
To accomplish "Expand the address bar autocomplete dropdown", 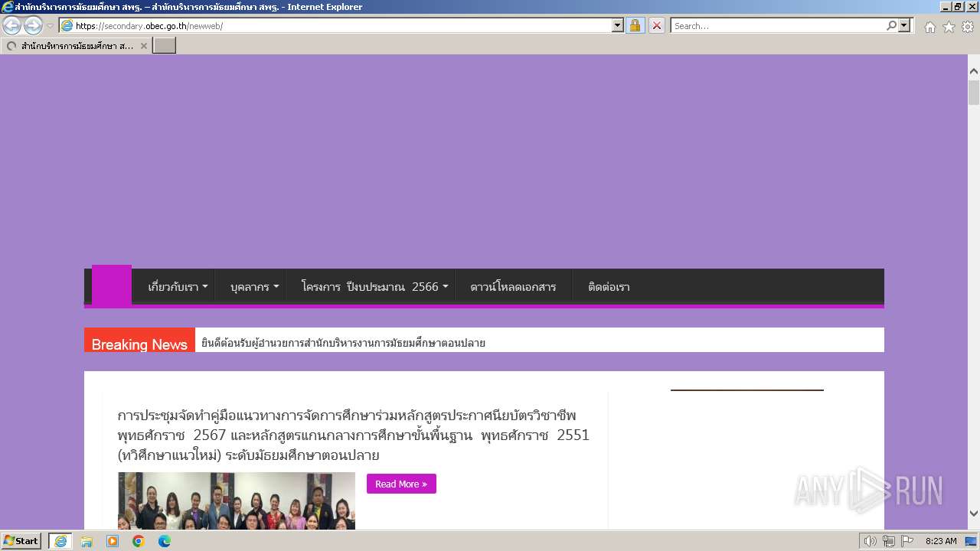I will (618, 25).
